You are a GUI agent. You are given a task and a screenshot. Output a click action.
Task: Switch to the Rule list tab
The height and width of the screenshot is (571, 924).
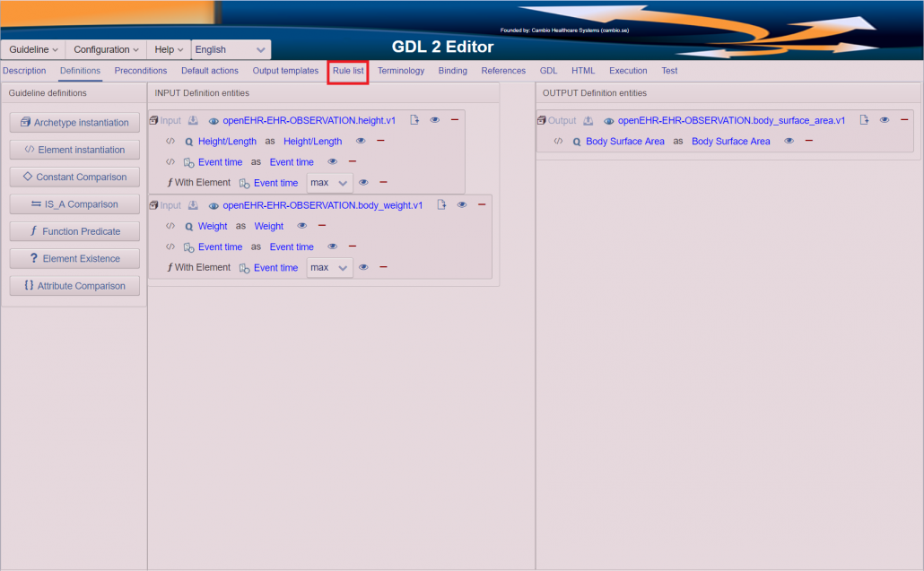(x=348, y=71)
